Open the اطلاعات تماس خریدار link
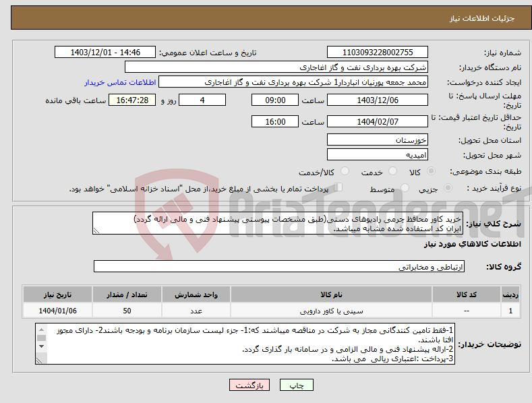The width and height of the screenshot is (532, 403). coord(120,82)
